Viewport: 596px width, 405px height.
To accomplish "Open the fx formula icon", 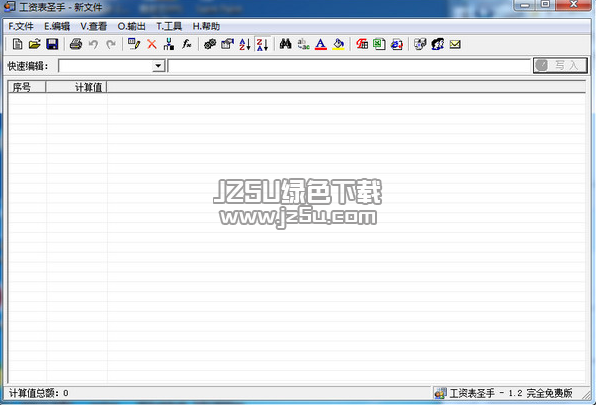I will 186,44.
